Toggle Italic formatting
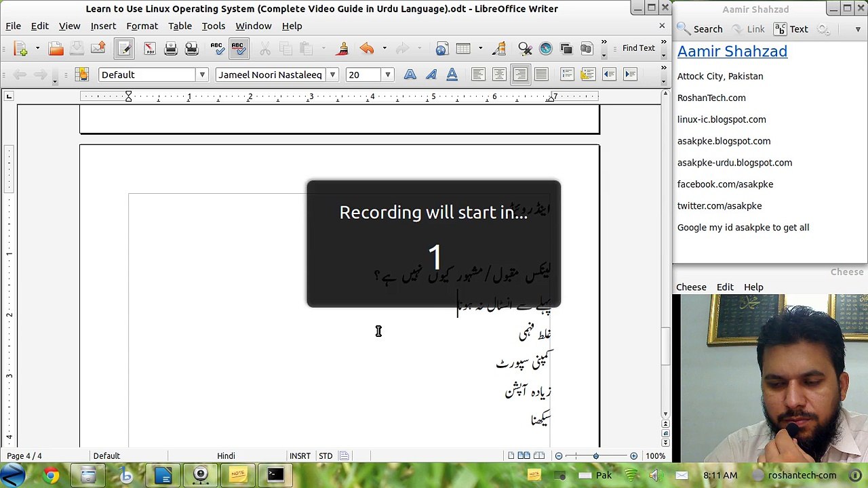The image size is (868, 488). [x=431, y=75]
